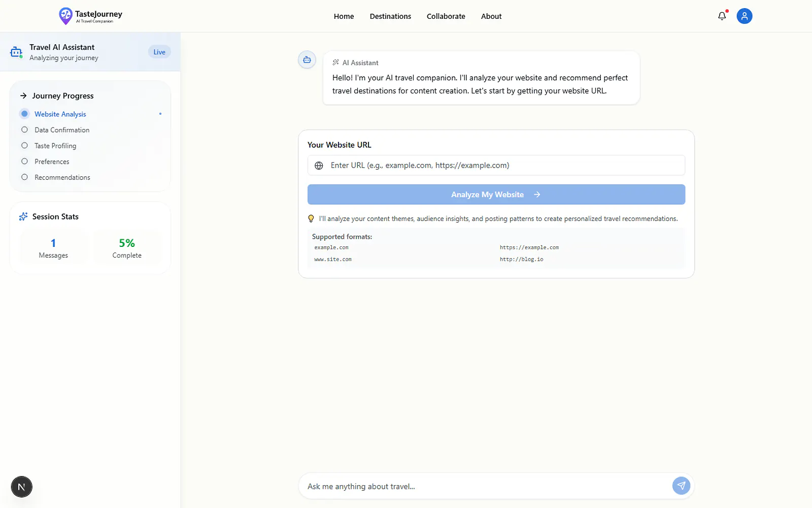
Task: Click the Taste Profiling label
Action: click(55, 146)
